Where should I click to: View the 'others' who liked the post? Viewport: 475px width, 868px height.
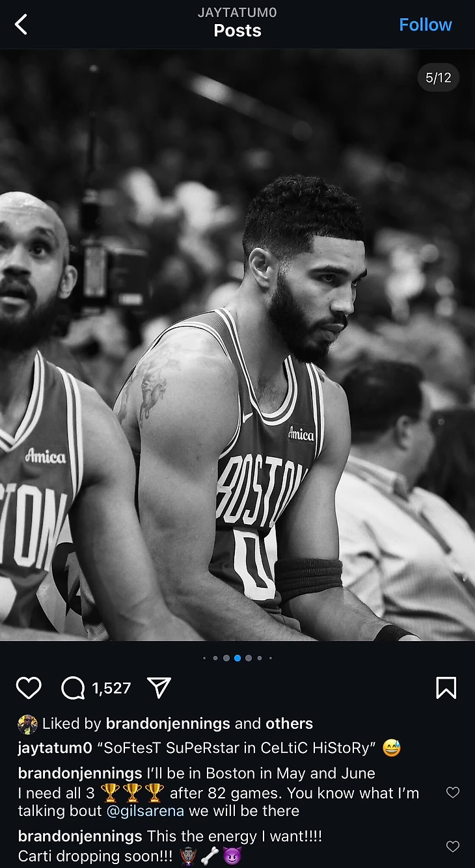289,724
